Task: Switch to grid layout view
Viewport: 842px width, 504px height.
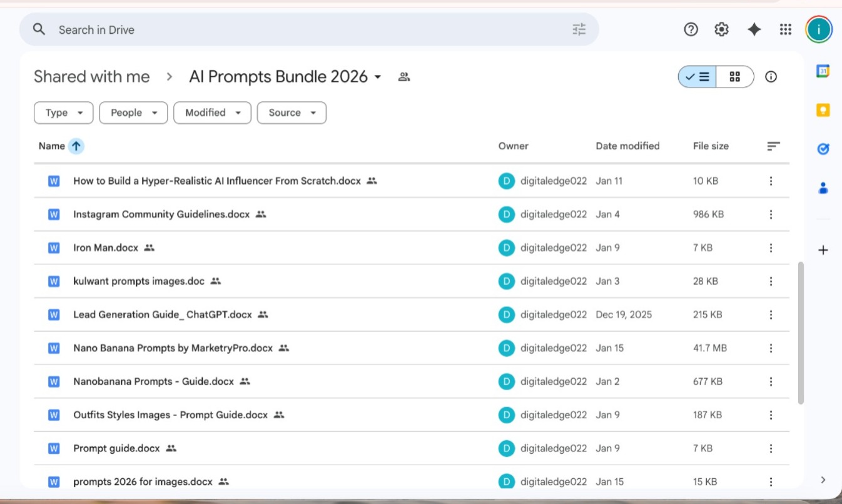Action: (x=735, y=77)
